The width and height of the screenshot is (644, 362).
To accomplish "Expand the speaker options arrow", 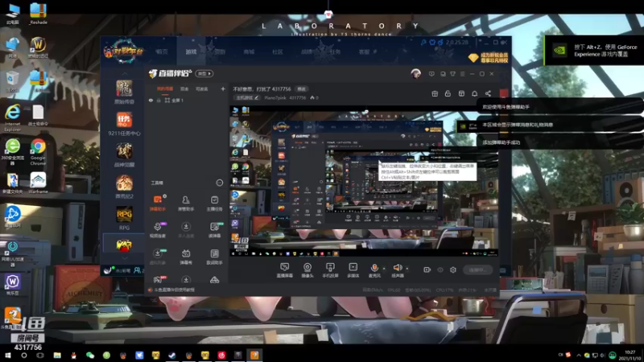I will click(x=407, y=269).
